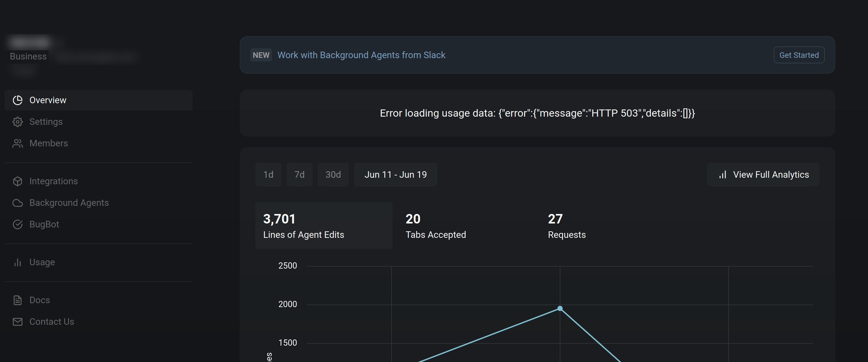Screen dimensions: 868x362
Task: Click the Contact Us envelope icon
Action: point(18,321)
